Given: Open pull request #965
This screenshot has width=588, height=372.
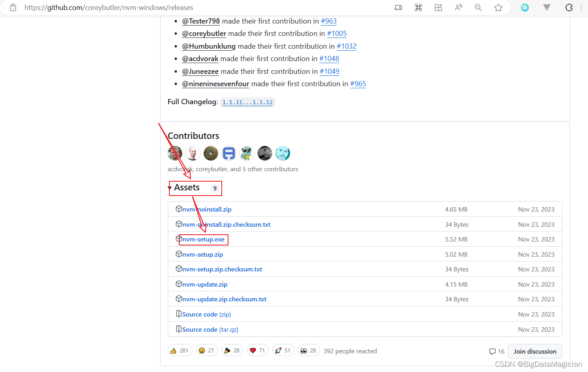Looking at the screenshot, I should point(358,84).
